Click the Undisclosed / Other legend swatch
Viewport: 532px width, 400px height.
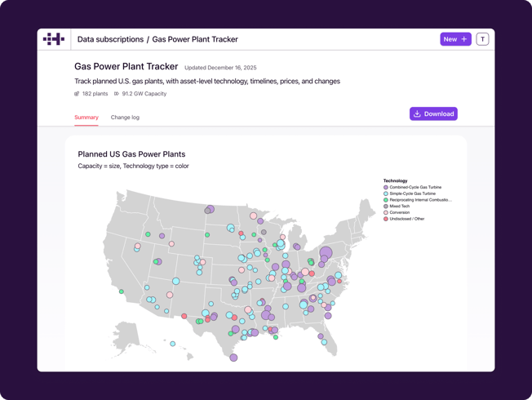tap(386, 219)
